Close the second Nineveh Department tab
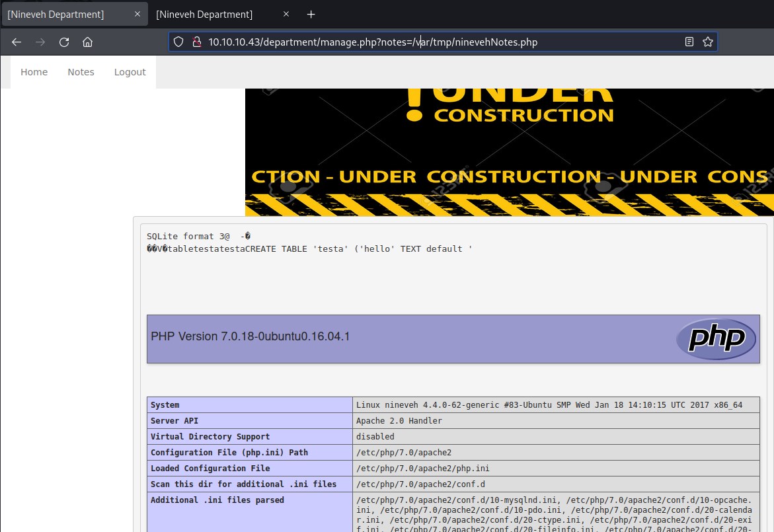 point(286,15)
